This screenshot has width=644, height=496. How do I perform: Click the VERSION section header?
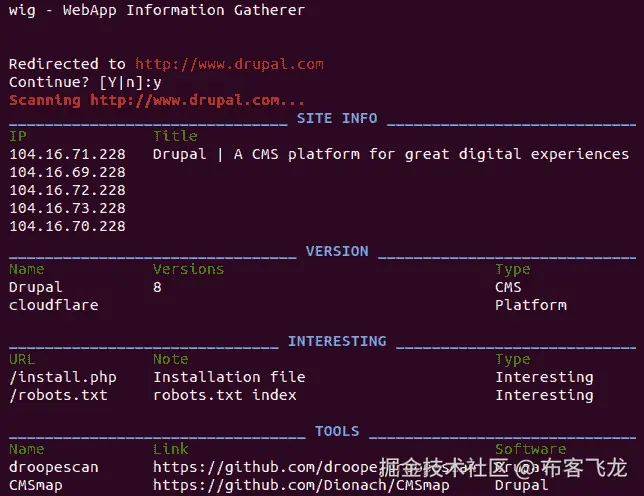[337, 251]
